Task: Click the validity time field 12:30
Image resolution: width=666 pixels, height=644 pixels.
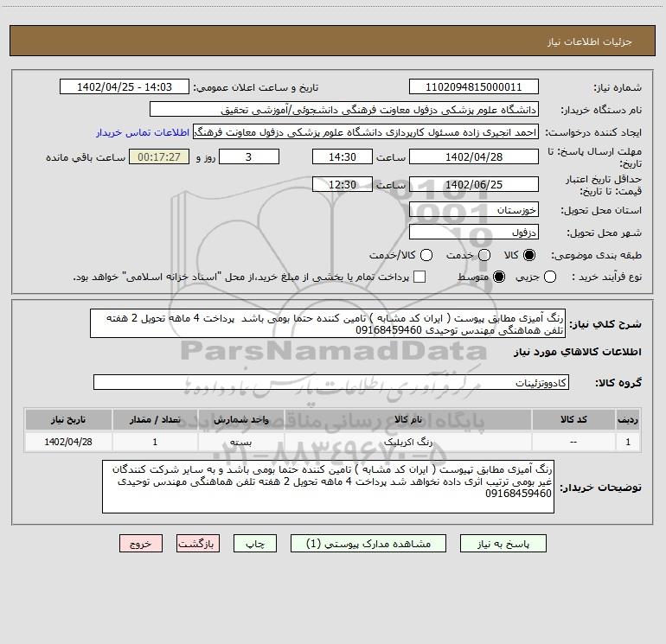Action: (x=343, y=184)
